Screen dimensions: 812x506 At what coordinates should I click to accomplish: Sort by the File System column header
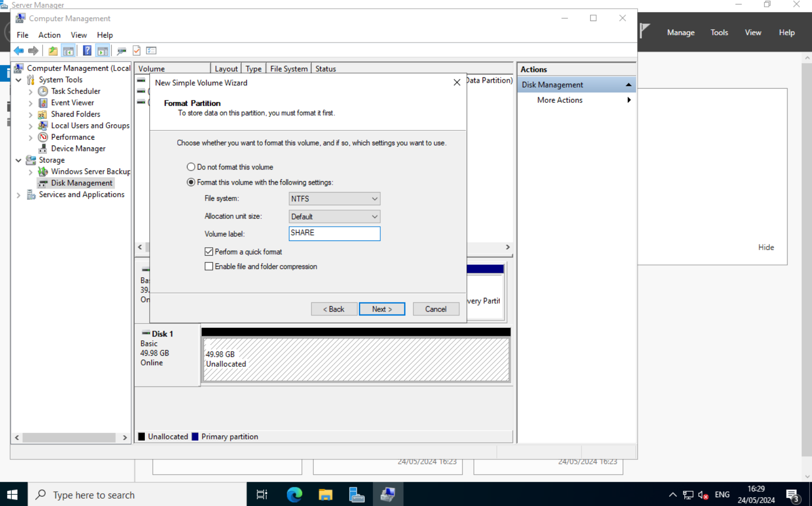tap(289, 69)
